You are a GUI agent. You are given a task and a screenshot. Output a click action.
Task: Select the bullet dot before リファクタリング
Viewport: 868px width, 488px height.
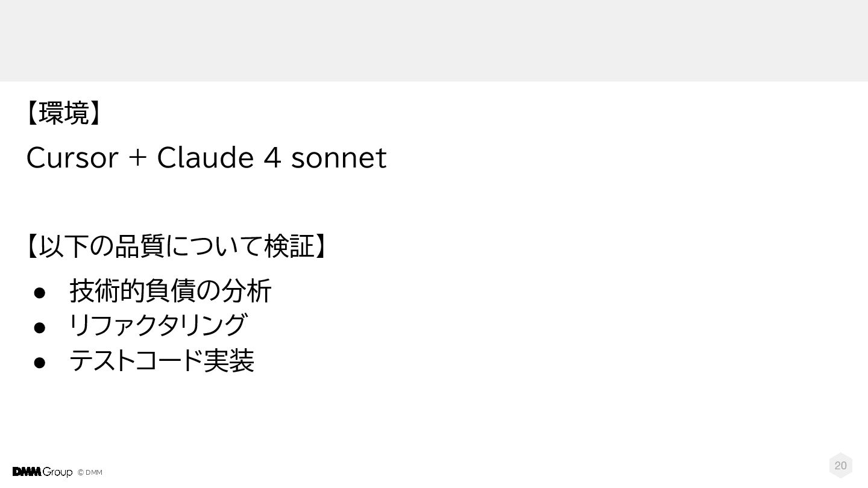40,327
